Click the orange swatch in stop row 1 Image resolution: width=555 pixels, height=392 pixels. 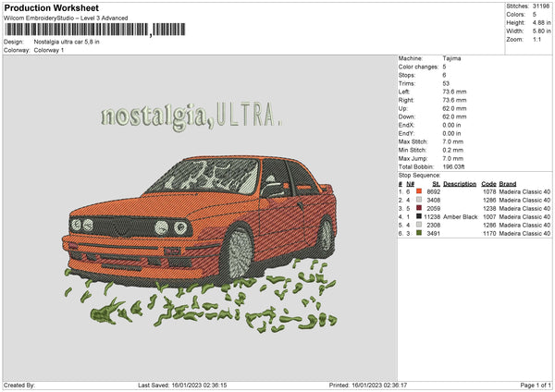419,191
